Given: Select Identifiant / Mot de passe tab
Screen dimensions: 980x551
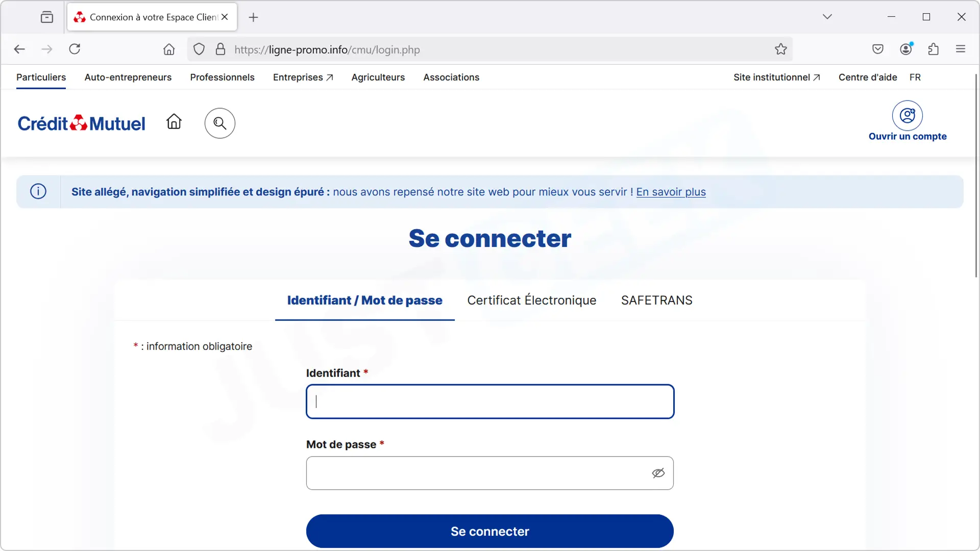Looking at the screenshot, I should (364, 300).
